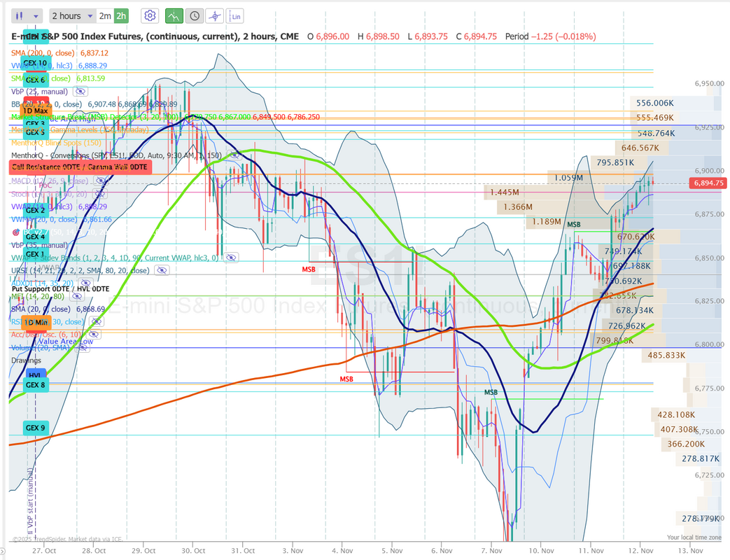Image resolution: width=730 pixels, height=560 pixels.
Task: Activate the crosshair tool icon
Action: pos(215,15)
